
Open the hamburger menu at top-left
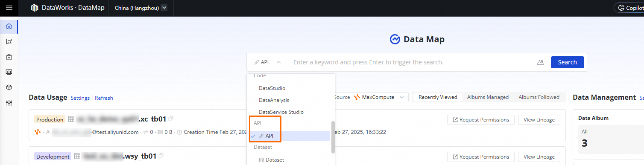pyautogui.click(x=9, y=8)
